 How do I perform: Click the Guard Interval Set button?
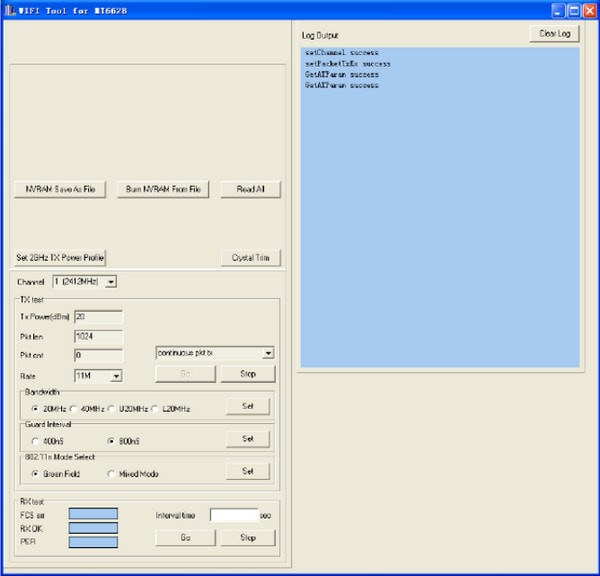pos(248,439)
